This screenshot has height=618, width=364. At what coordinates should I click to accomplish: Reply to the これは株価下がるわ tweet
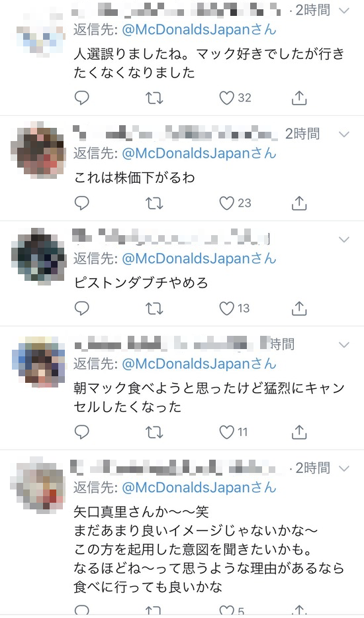point(82,203)
